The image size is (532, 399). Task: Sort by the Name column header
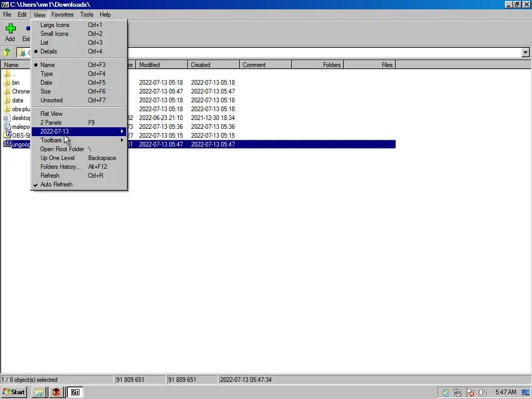tap(16, 65)
